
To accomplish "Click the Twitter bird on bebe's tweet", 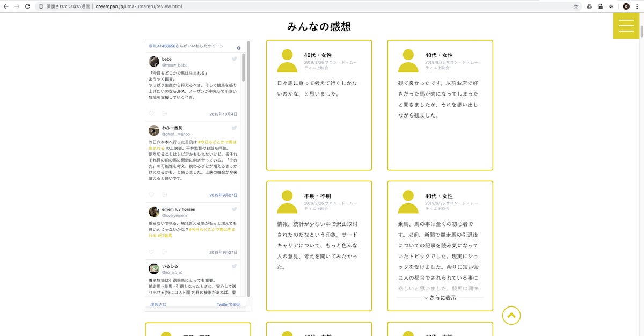I will 235,59.
